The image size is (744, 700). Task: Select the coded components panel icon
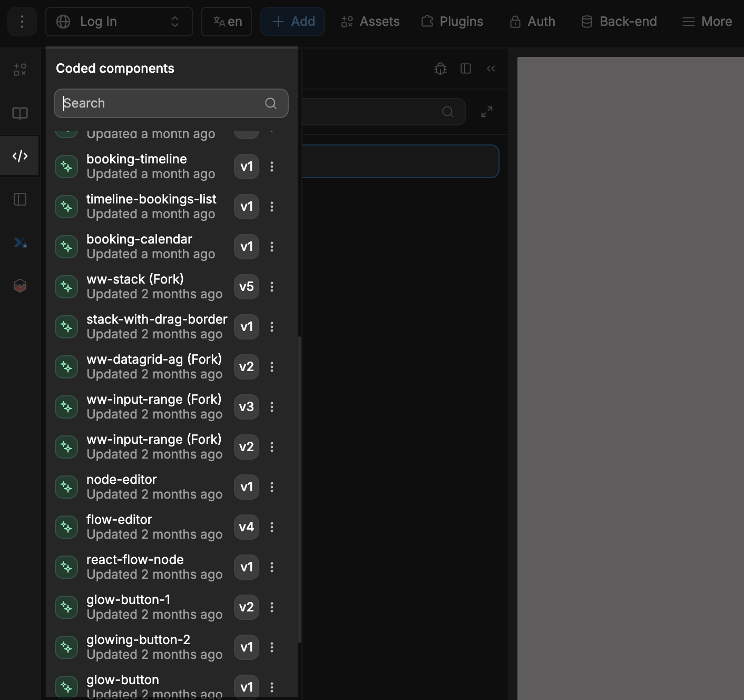pos(19,155)
